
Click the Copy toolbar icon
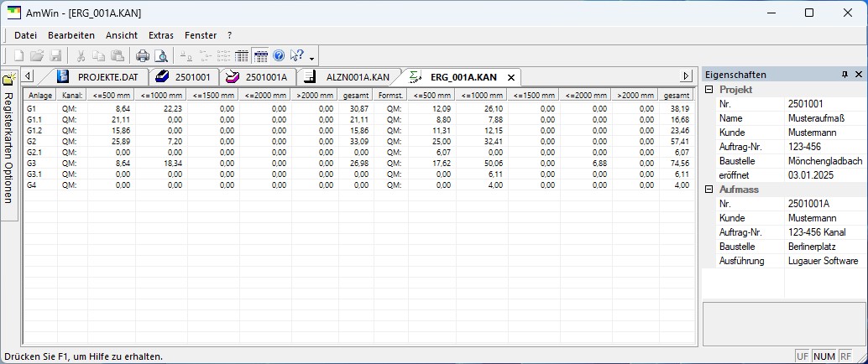click(x=98, y=55)
